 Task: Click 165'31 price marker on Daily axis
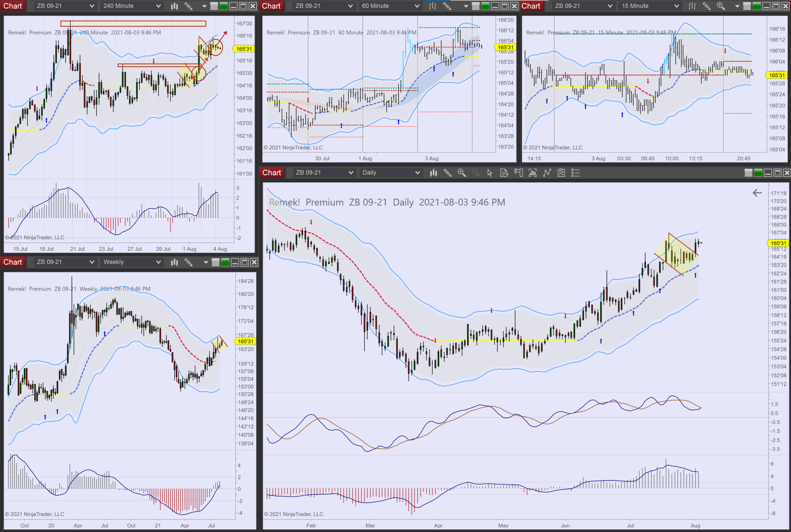(x=778, y=243)
